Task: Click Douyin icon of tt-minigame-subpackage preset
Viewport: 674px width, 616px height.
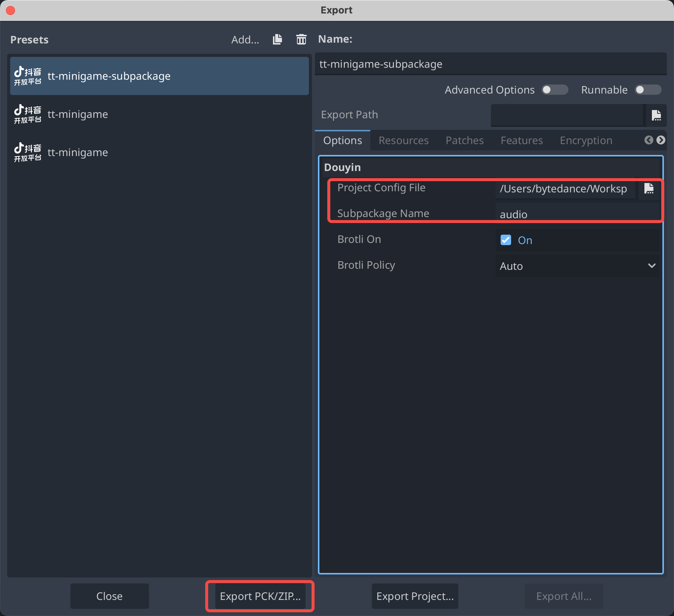Action: pyautogui.click(x=28, y=76)
